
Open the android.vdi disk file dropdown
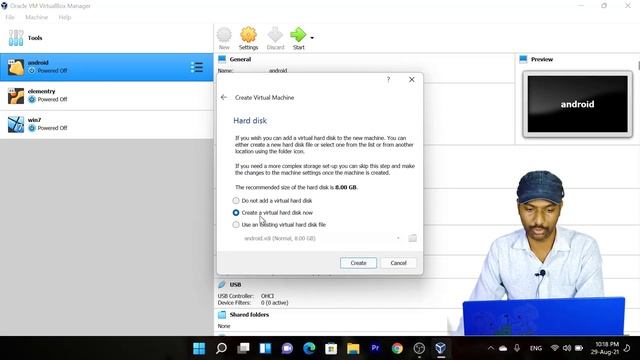[321, 238]
